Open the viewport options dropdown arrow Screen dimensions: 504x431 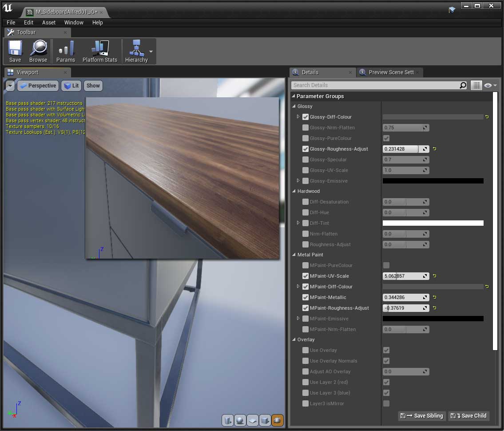(x=10, y=86)
